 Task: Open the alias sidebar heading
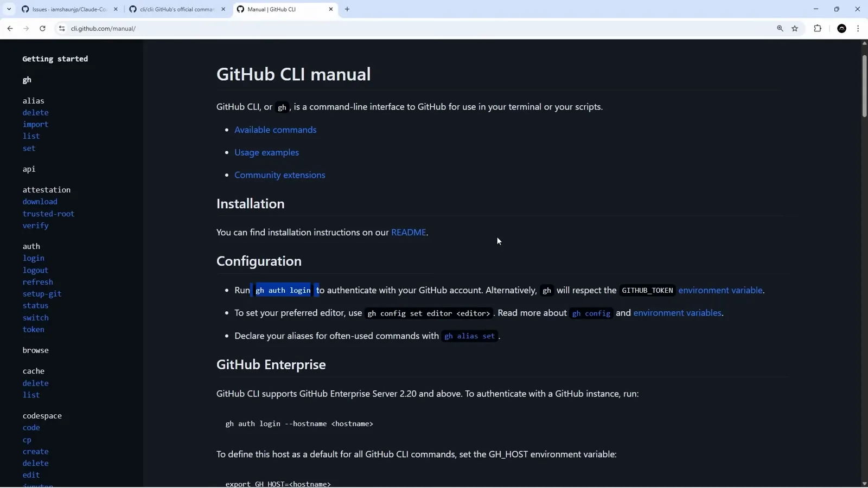point(33,101)
